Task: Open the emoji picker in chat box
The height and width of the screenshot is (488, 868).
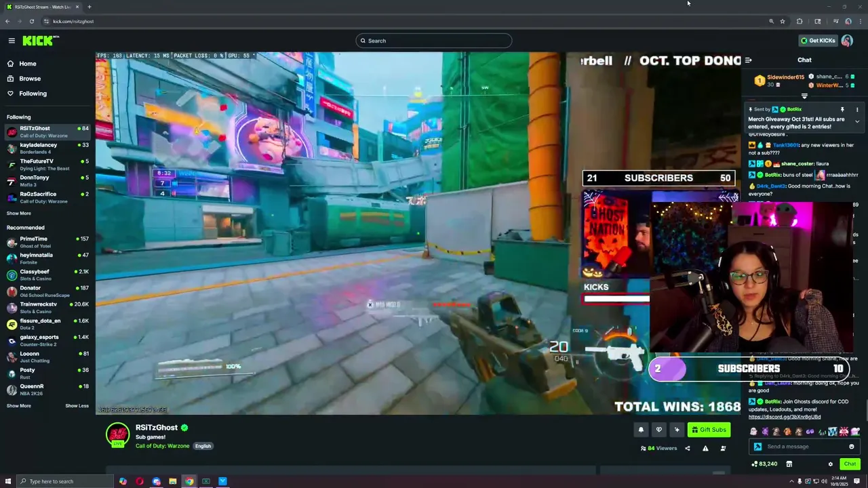Action: [852, 447]
